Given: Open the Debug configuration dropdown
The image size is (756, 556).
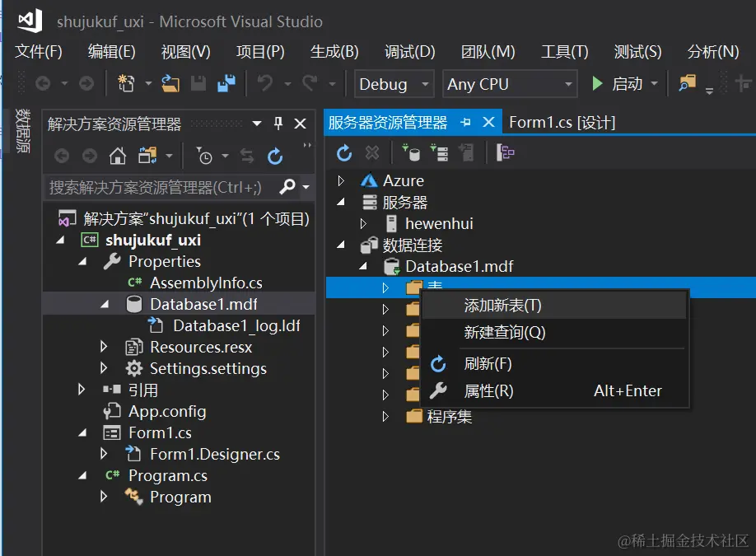Looking at the screenshot, I should (425, 84).
